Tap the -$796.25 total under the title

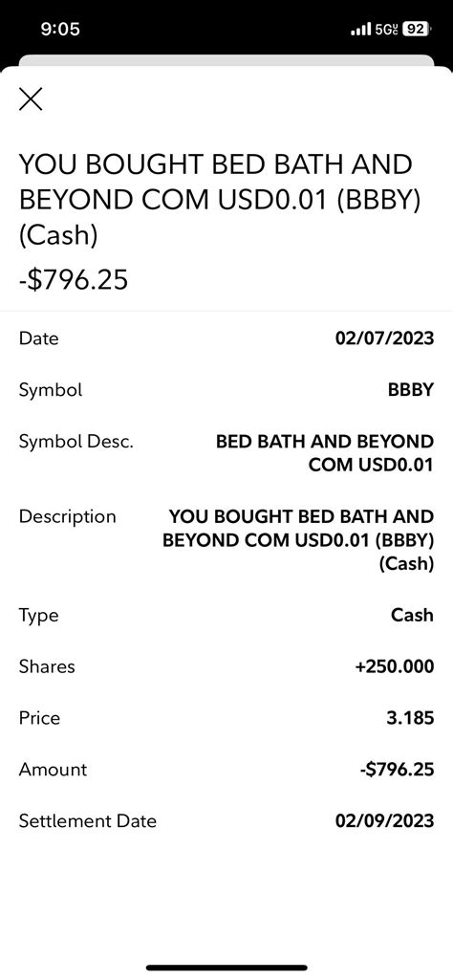point(73,279)
